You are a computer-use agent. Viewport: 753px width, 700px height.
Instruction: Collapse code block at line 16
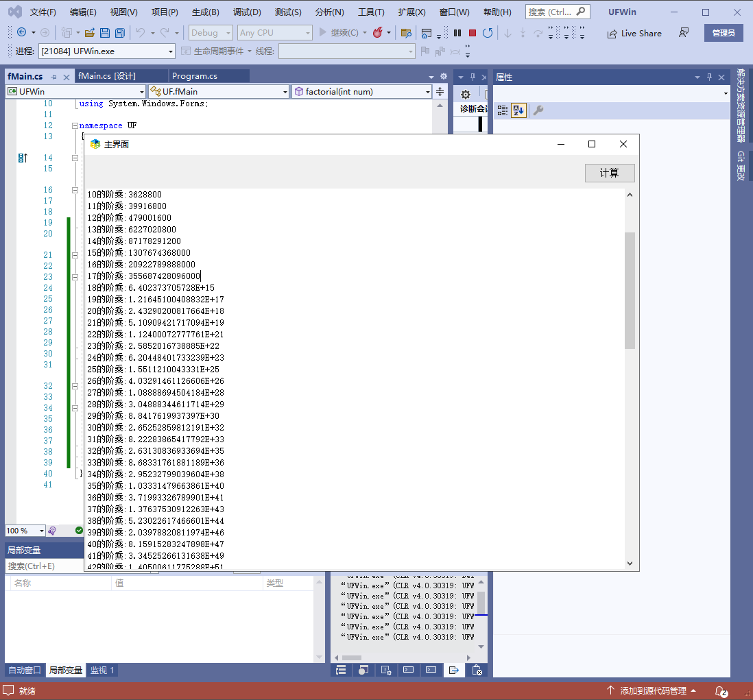coord(75,190)
